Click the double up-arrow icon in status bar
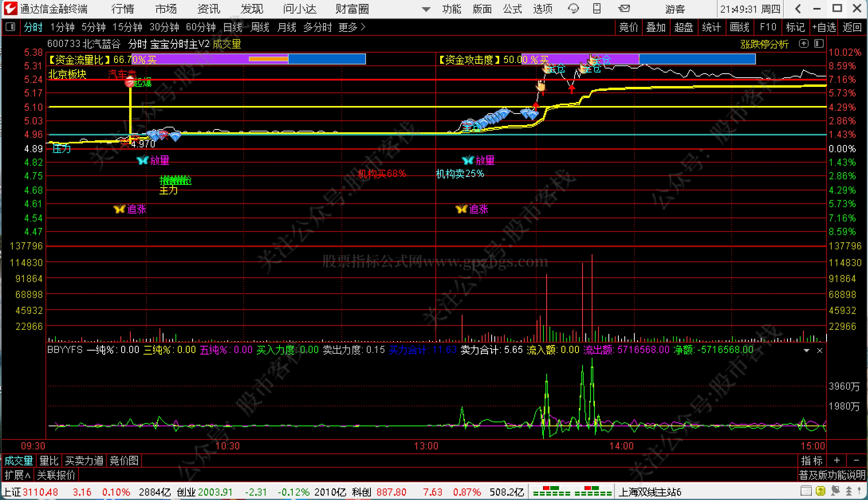This screenshot has height=500, width=868. pos(848,491)
